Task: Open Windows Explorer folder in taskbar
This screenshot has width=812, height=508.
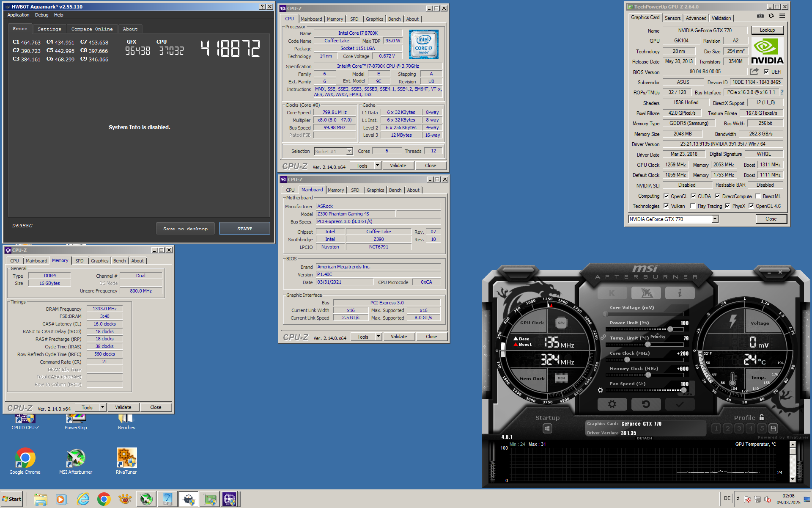Action: pos(41,499)
